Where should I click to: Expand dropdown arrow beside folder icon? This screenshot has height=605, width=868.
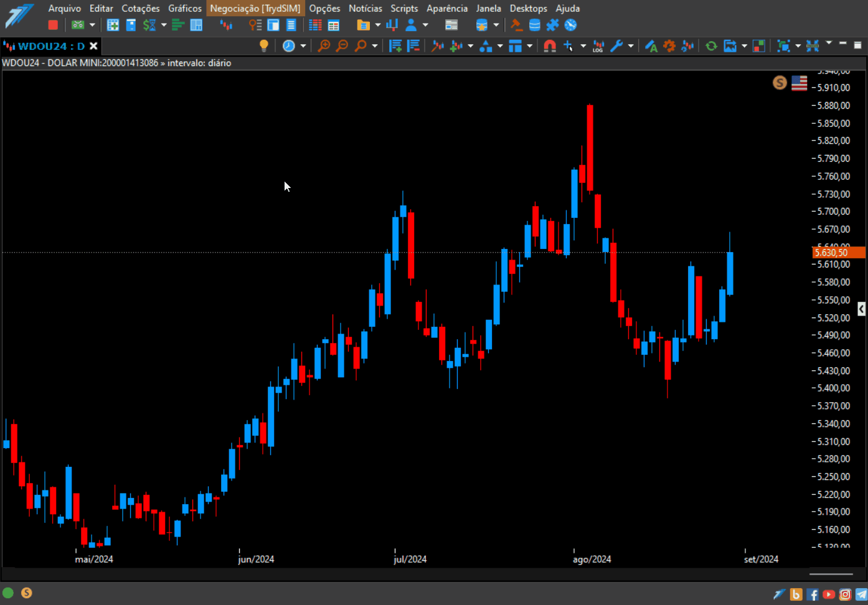pos(377,25)
